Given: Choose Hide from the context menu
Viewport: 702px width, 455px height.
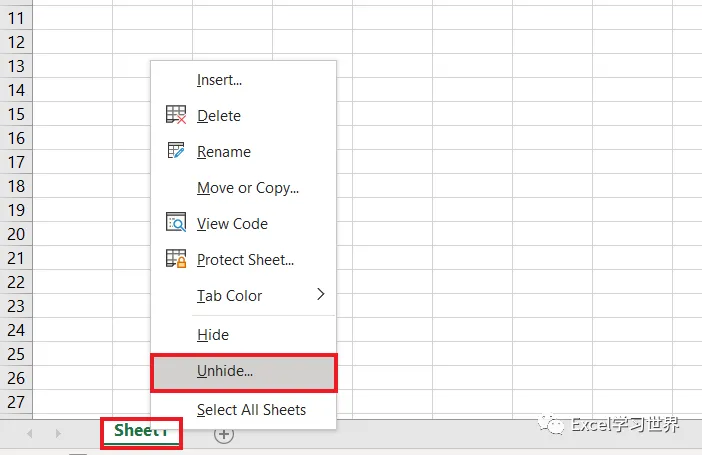Looking at the screenshot, I should [213, 335].
